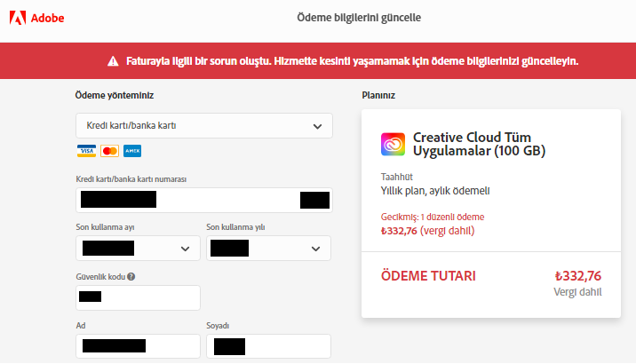Click 'Gecikmiş: 1 düzenli ödeme' text
636x364 pixels.
coord(433,217)
